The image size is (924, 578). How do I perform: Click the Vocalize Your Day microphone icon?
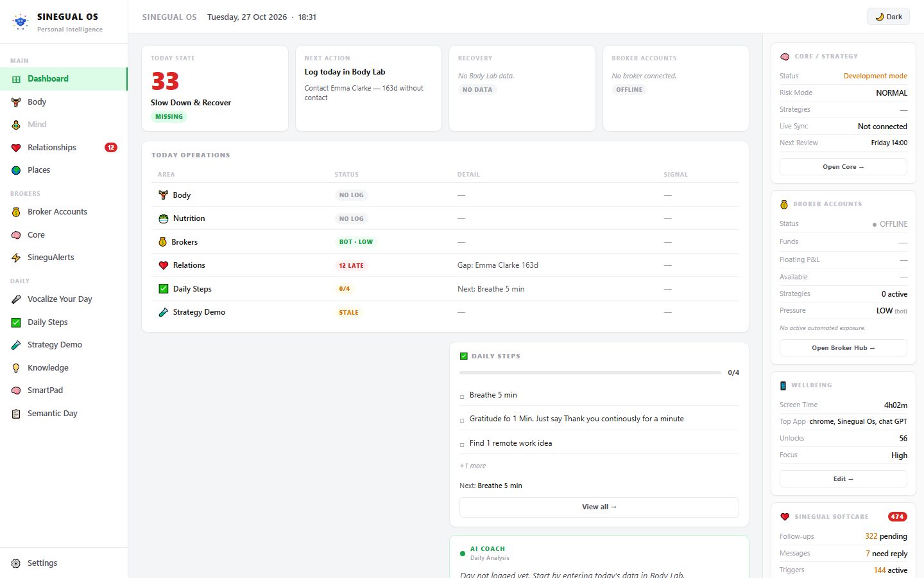click(x=16, y=299)
